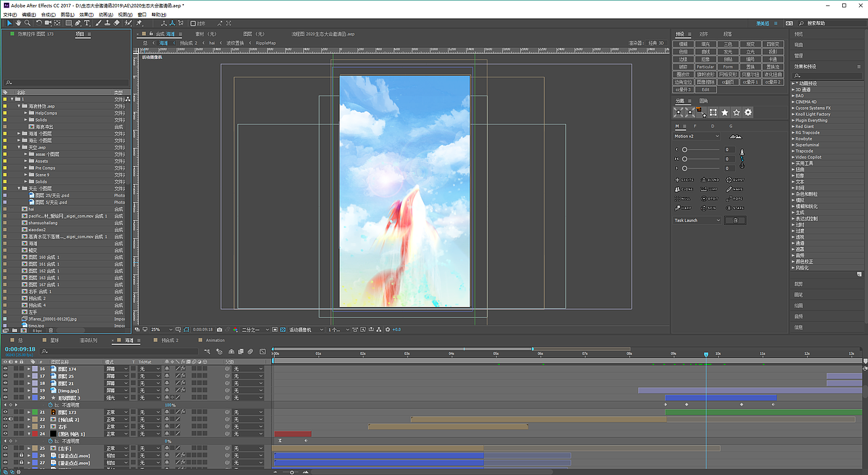Select the Rotation tool
The image size is (868, 475).
point(39,23)
